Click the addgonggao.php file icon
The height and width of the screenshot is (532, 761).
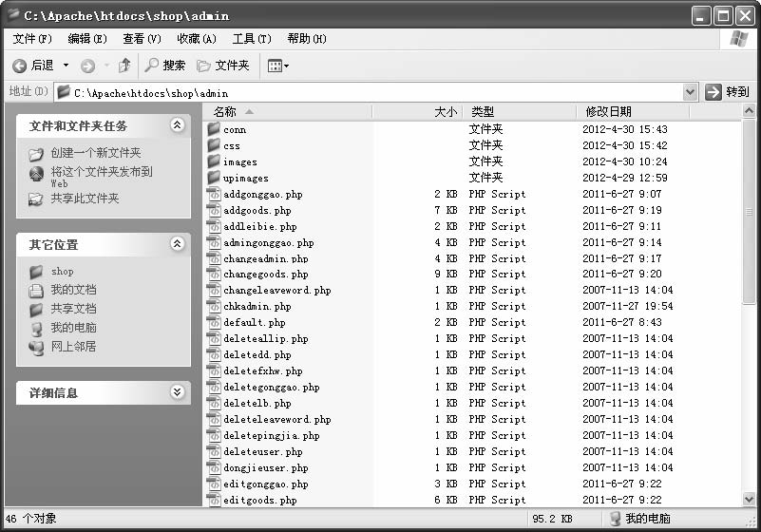tap(214, 194)
